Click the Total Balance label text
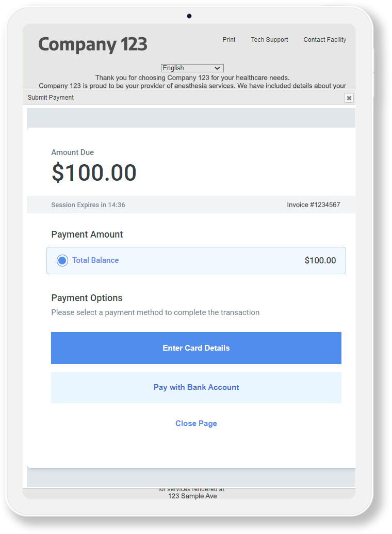 pyautogui.click(x=95, y=260)
